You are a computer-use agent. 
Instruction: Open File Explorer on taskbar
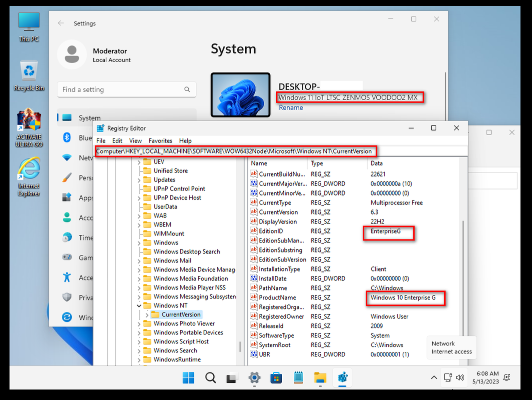(x=320, y=377)
